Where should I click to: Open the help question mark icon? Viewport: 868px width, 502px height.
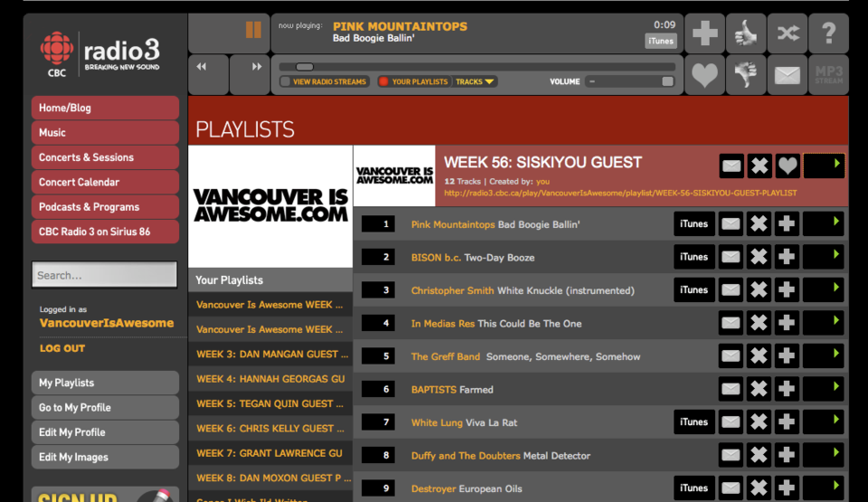pyautogui.click(x=829, y=33)
